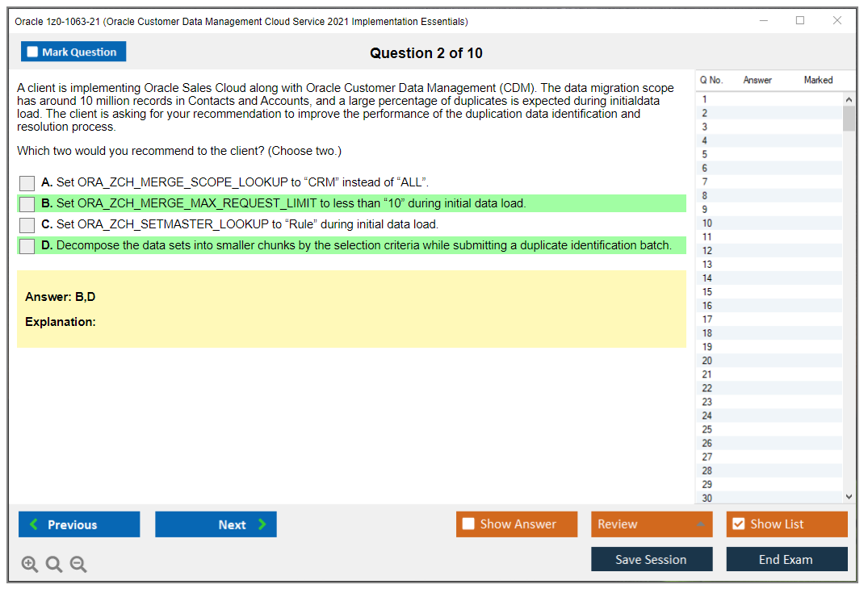This screenshot has height=593, width=868.
Task: Check answer option D checkbox
Action: coord(27,245)
